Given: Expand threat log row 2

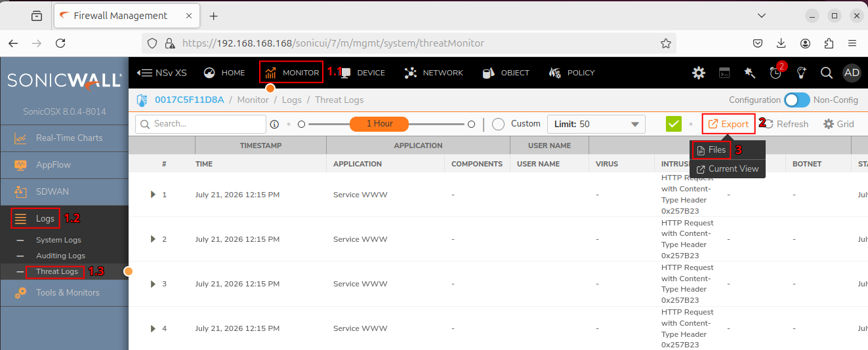Looking at the screenshot, I should click(153, 239).
